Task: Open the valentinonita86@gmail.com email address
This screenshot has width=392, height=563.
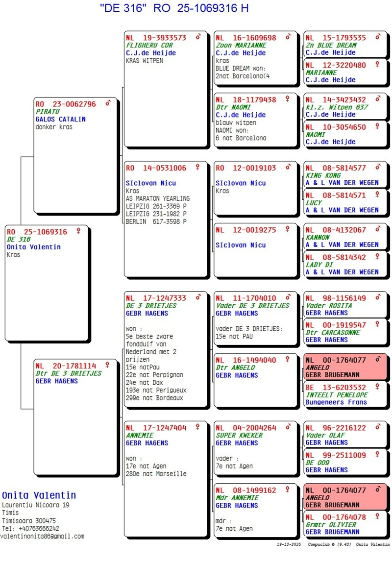Action: coord(42,537)
